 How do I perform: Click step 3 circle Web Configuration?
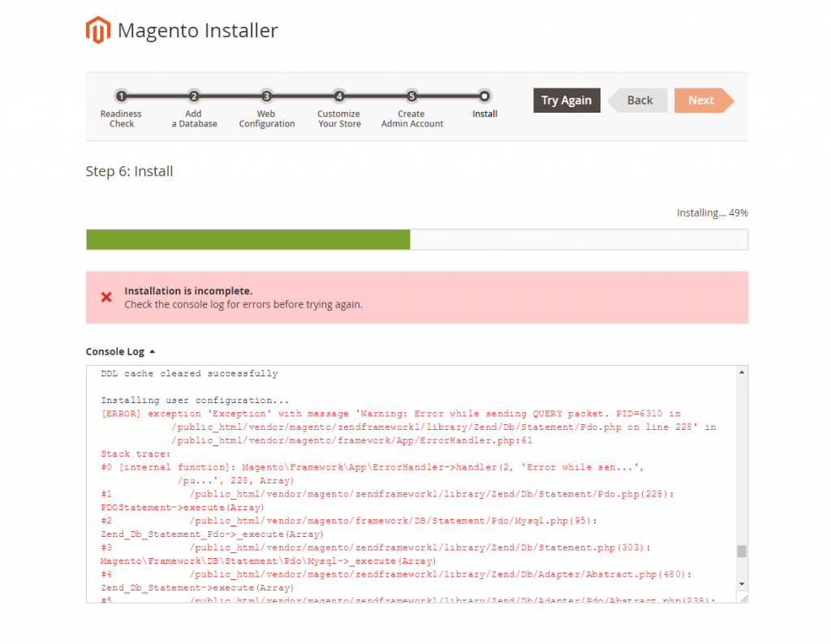266,97
